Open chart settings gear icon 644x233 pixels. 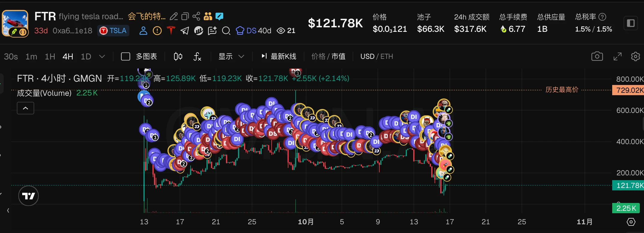tap(635, 56)
